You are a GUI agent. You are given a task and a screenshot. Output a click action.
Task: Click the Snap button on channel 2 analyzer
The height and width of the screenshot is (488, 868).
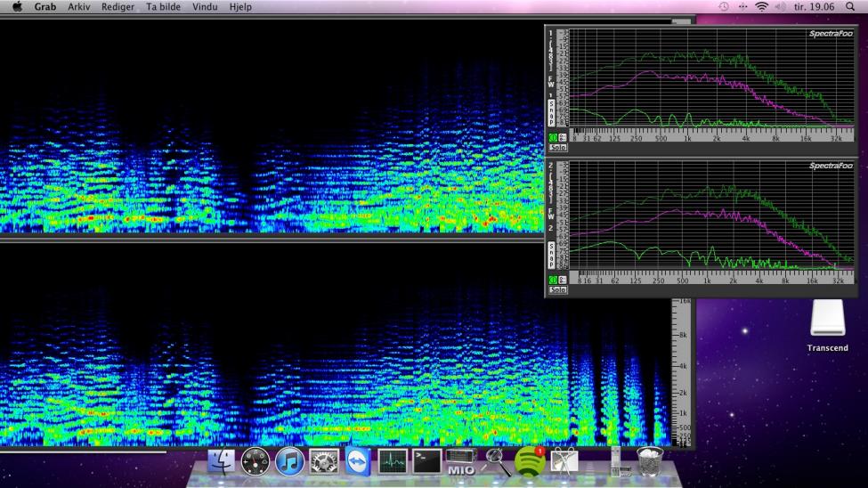pyautogui.click(x=551, y=256)
